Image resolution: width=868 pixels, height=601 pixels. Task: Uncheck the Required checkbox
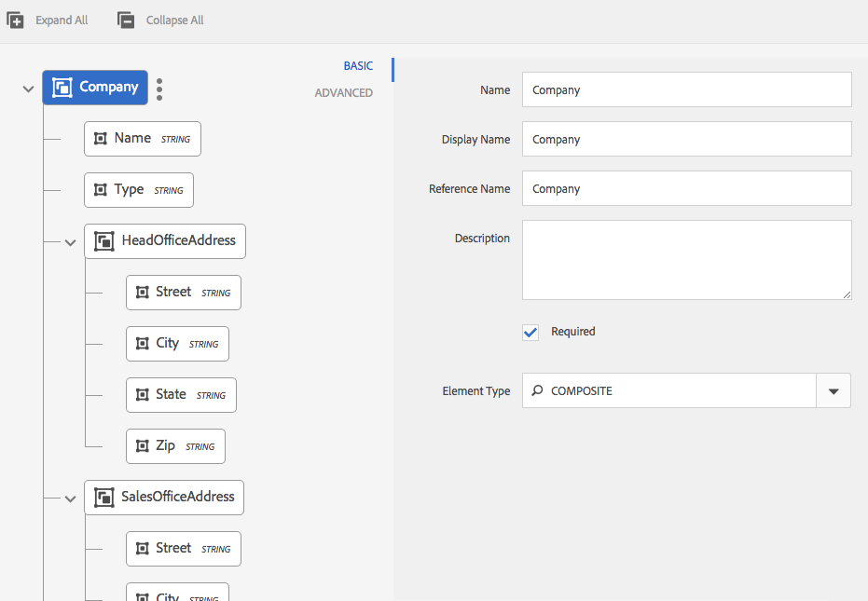[x=530, y=332]
